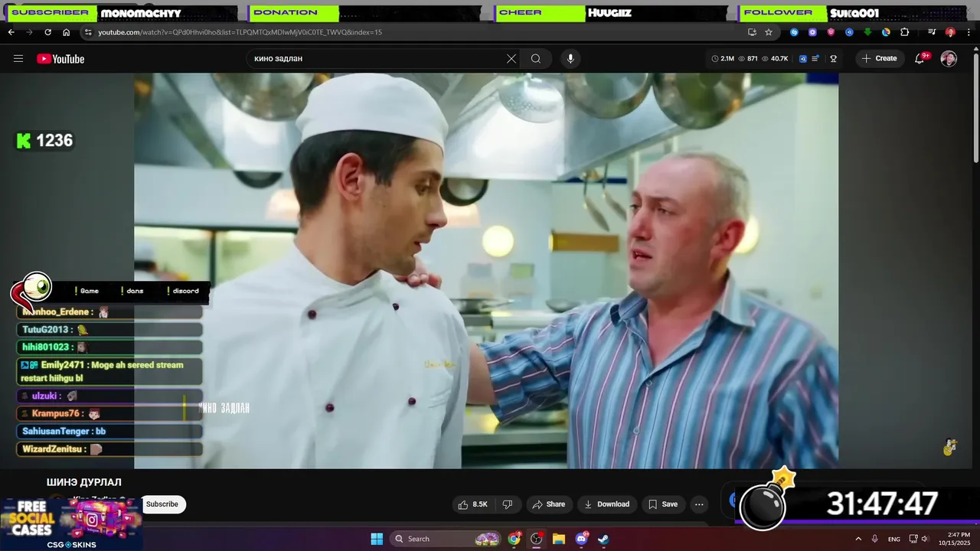Open OBS Studio from the taskbar
Screen dimensions: 980x551
click(537, 539)
